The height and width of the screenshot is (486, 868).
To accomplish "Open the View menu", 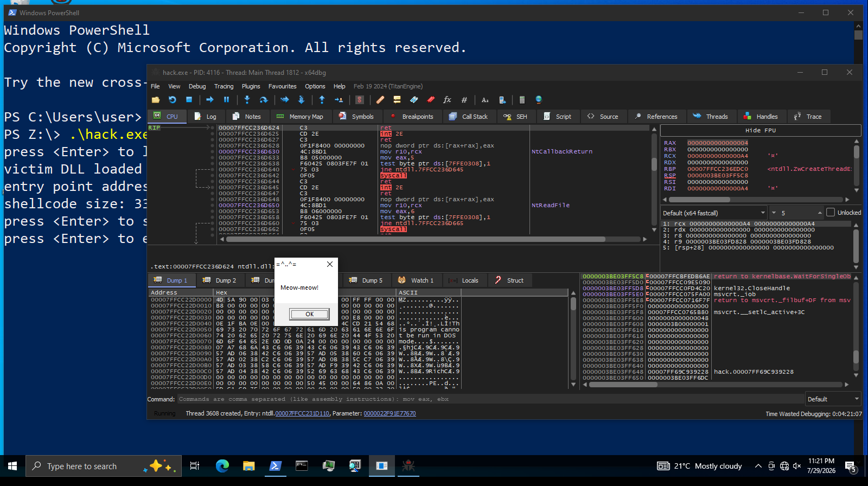I will click(174, 86).
